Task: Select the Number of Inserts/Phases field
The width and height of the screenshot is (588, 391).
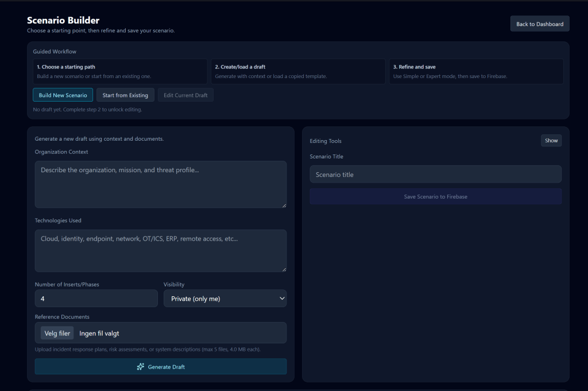Action: pos(96,298)
